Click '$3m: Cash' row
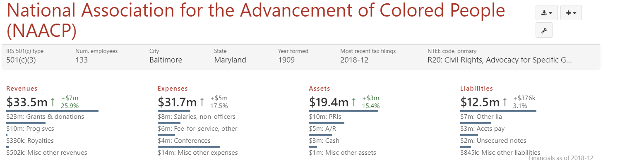The image size is (644, 168). click(x=324, y=141)
